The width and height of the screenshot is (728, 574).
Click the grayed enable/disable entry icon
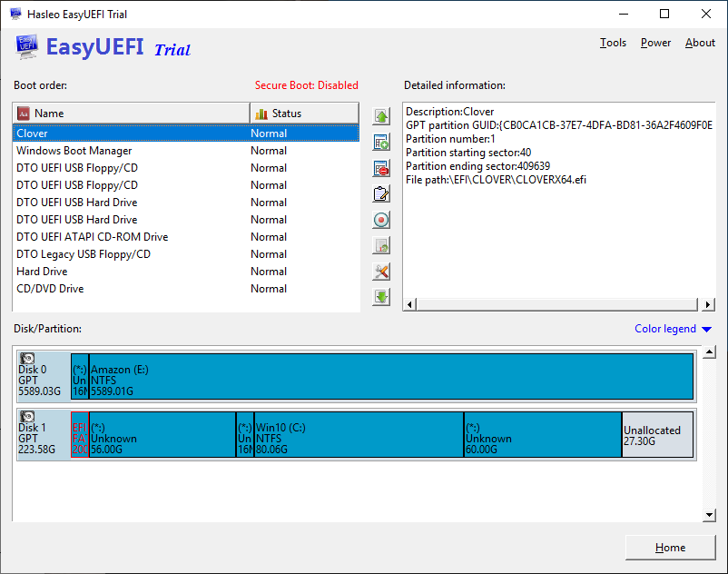pyautogui.click(x=381, y=245)
